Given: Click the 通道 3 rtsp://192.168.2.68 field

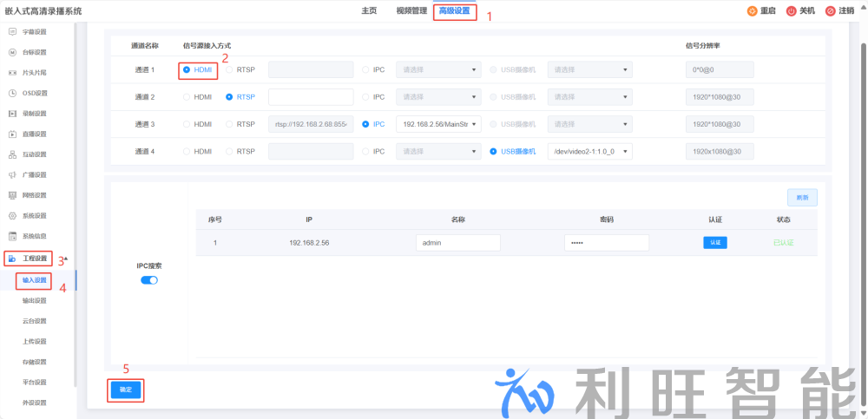Looking at the screenshot, I should pos(311,124).
